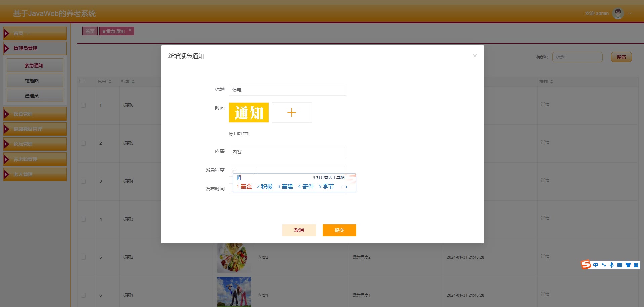Expand the 健康数据管理 sidebar menu
The width and height of the screenshot is (644, 307).
[35, 129]
